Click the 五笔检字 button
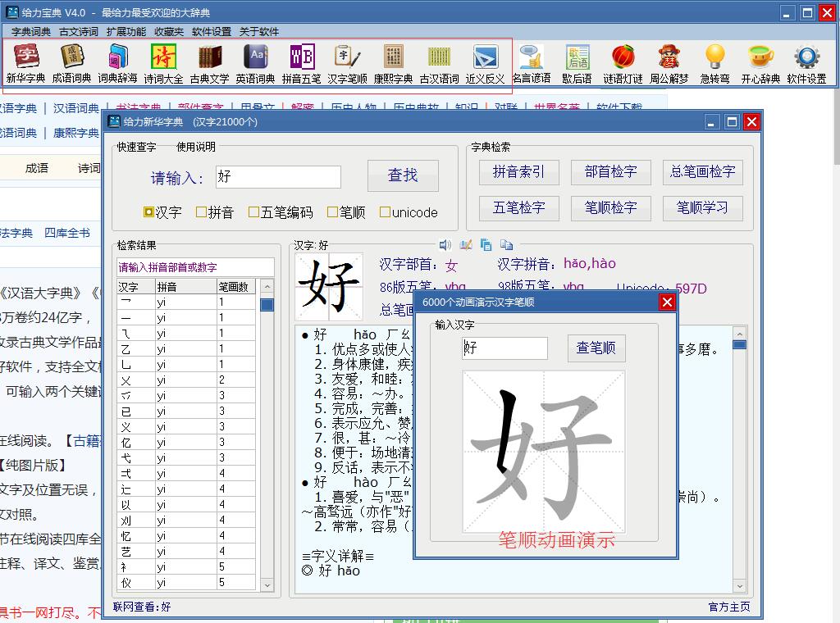The image size is (840, 623). [x=519, y=208]
